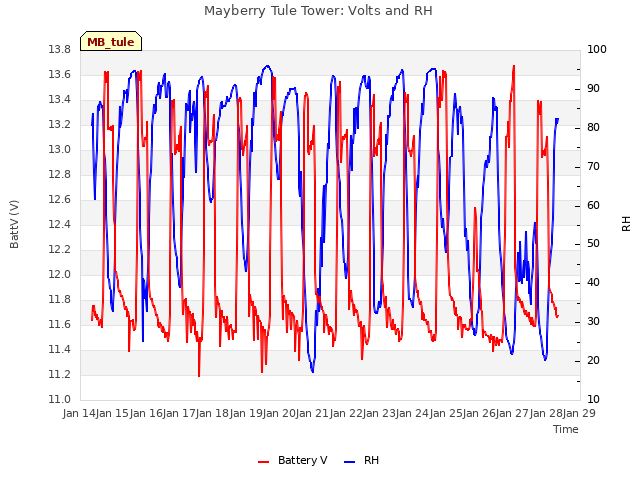Click the 11.0 left axis value

60,400
